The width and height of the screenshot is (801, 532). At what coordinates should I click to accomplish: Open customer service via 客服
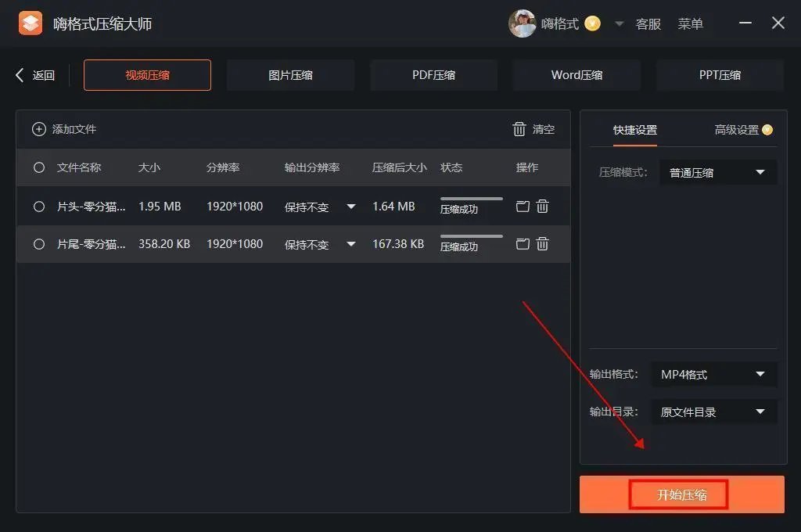click(x=648, y=23)
